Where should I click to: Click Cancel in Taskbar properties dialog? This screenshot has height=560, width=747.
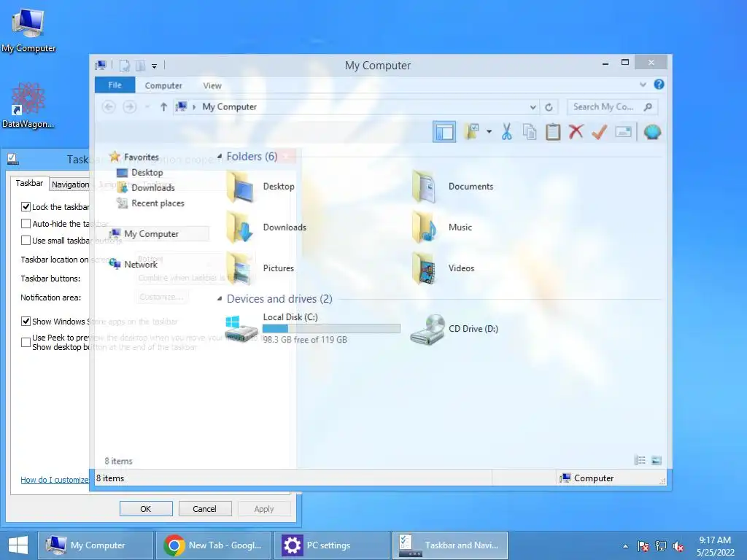205,508
